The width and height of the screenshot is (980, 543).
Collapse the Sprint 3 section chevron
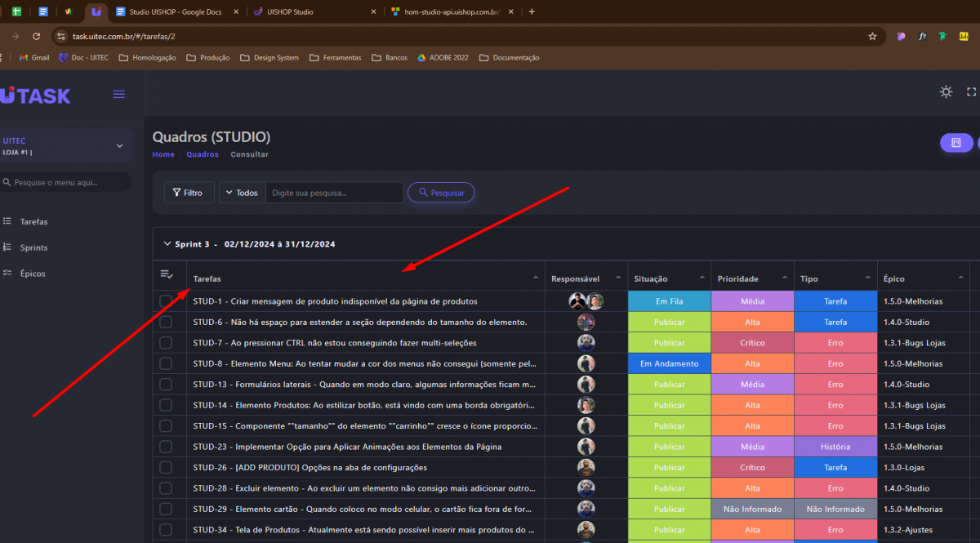coord(167,244)
